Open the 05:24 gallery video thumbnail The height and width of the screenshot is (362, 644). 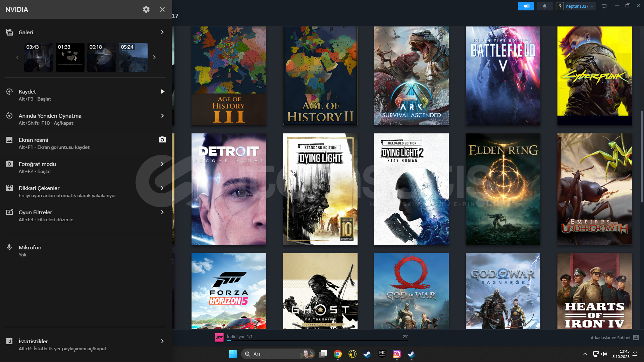pyautogui.click(x=133, y=57)
